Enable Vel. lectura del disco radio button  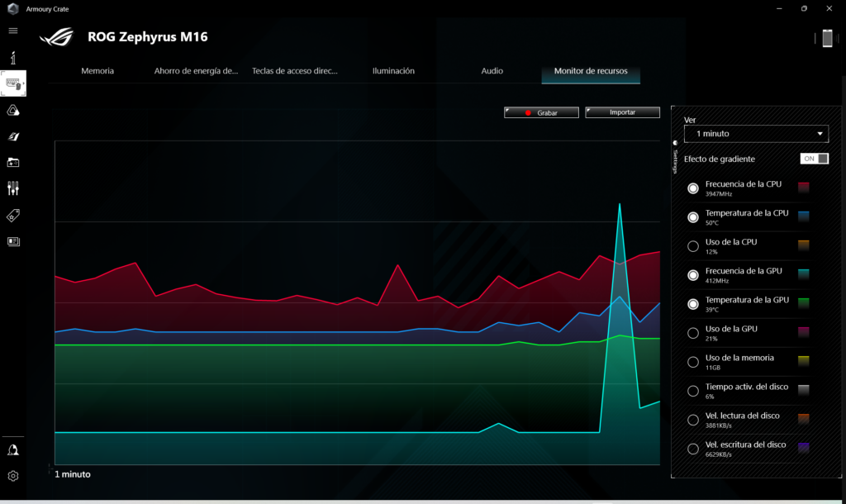[693, 420]
